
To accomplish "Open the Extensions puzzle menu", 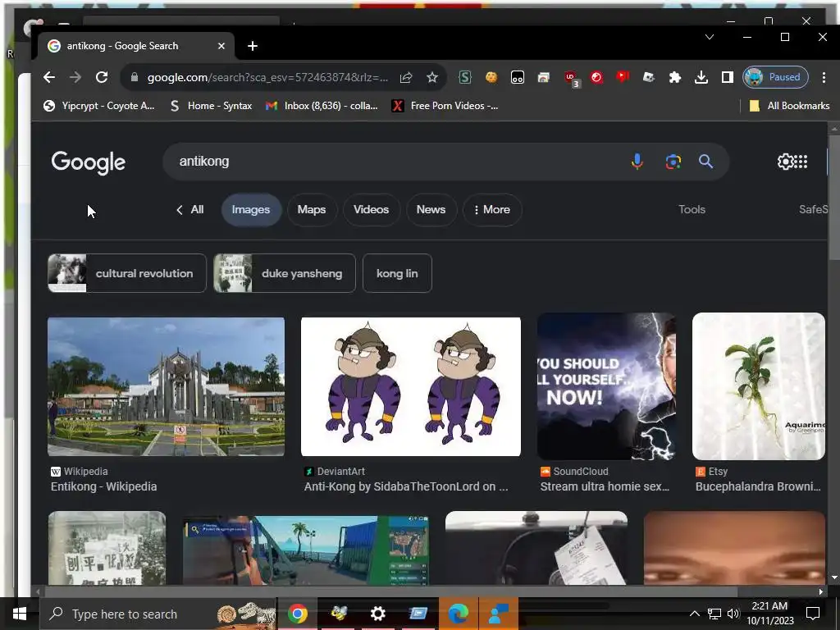I will 674,77.
